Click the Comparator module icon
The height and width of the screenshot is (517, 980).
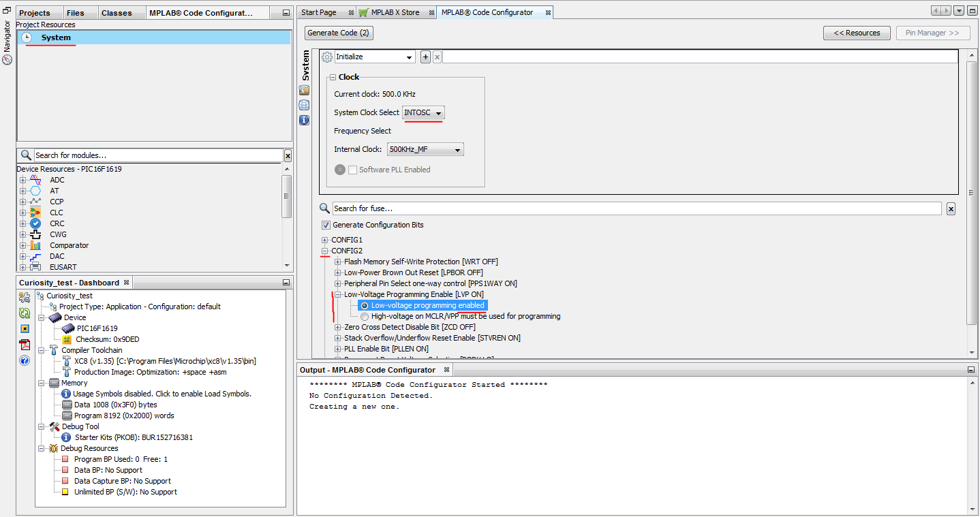[x=35, y=245]
